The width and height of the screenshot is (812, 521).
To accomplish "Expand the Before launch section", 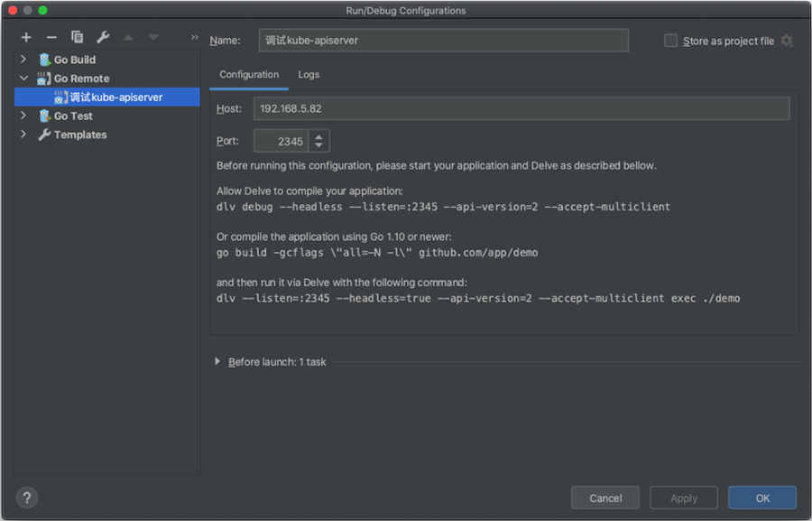I will 217,362.
